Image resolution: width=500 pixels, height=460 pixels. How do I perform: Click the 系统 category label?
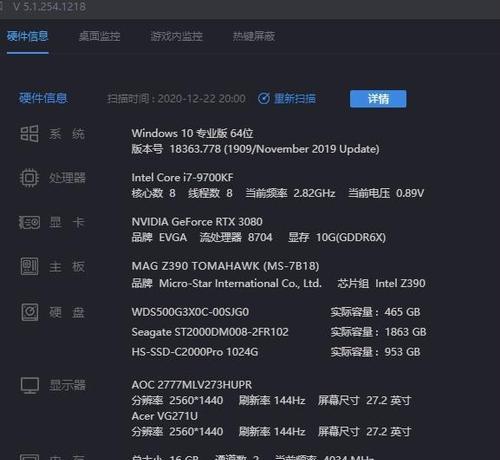(67, 134)
